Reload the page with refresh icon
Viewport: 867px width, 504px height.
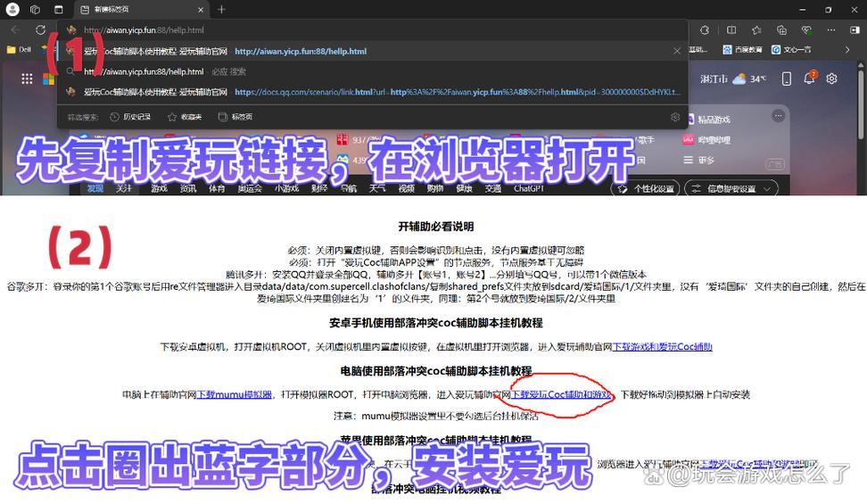[40, 29]
